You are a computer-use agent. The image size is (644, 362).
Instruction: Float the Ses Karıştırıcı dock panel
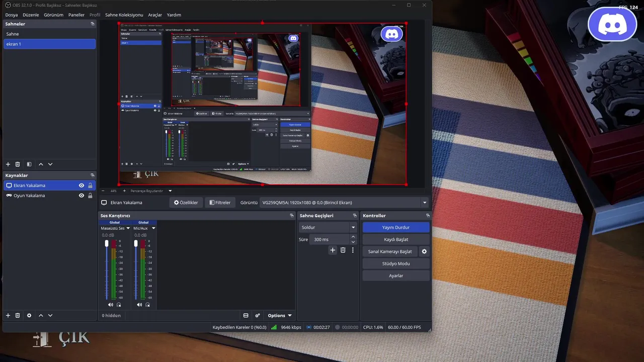tap(292, 215)
